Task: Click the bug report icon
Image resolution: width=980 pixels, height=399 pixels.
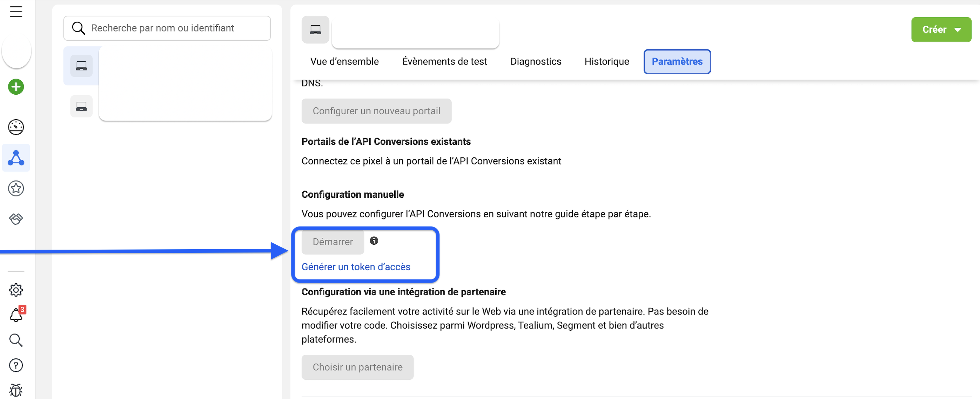Action: [16, 390]
